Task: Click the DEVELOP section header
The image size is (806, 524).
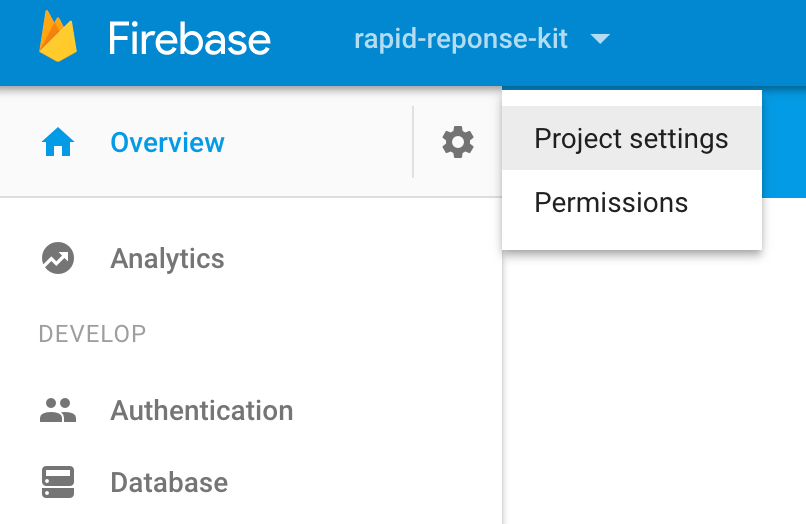Action: pos(92,333)
